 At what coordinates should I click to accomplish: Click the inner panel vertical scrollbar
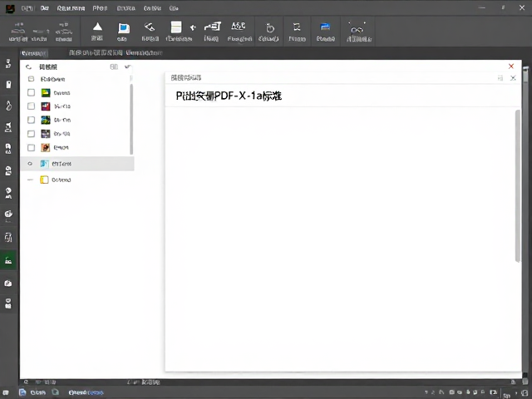click(517, 185)
